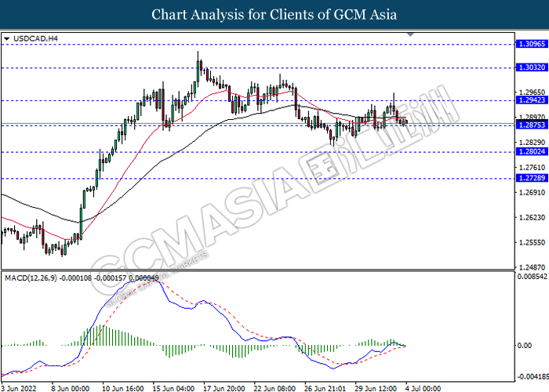Image resolution: width=549 pixels, height=392 pixels.
Task: Click the 1.24870 price axis value
Action: pos(532,267)
